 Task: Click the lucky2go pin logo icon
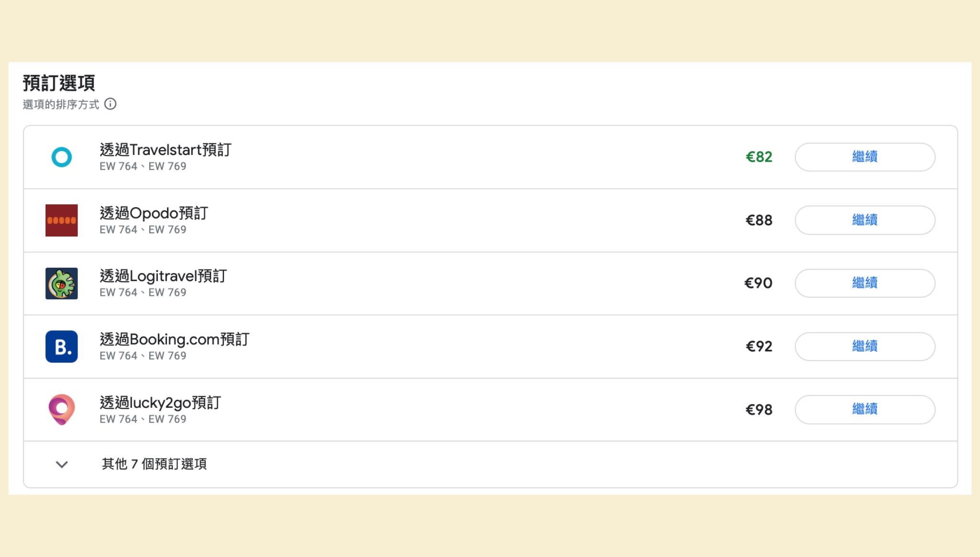[61, 410]
